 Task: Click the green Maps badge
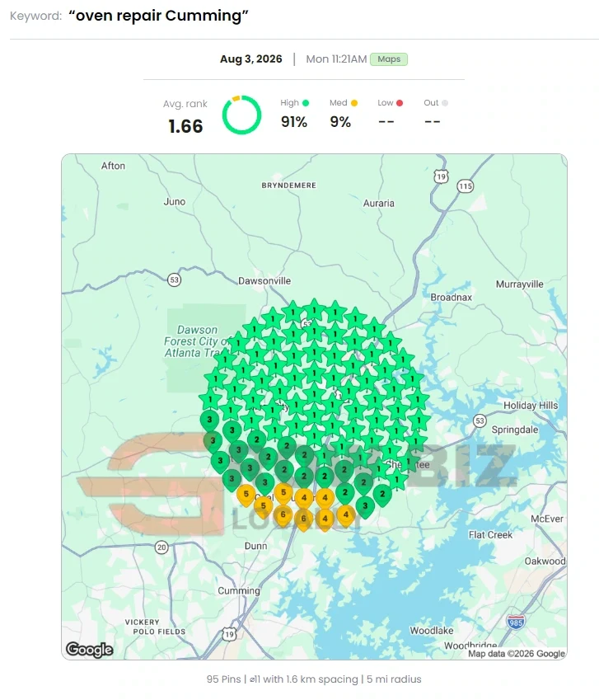pos(389,59)
